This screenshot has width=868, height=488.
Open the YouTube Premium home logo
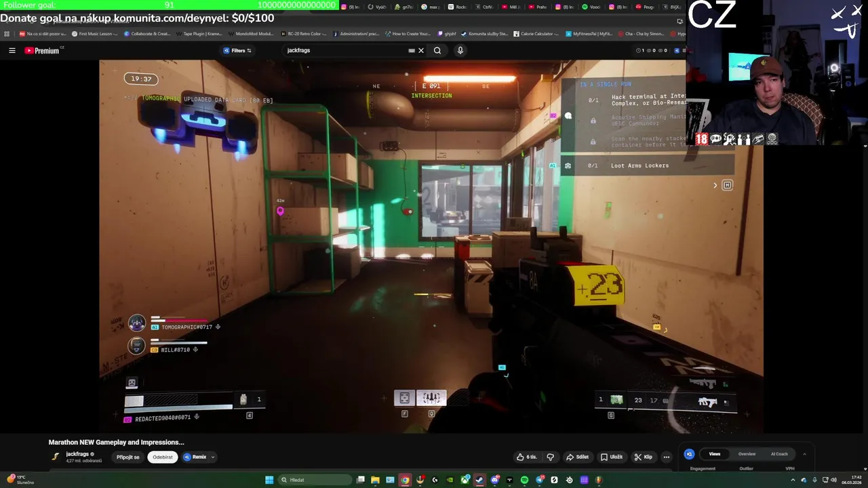pyautogui.click(x=43, y=50)
